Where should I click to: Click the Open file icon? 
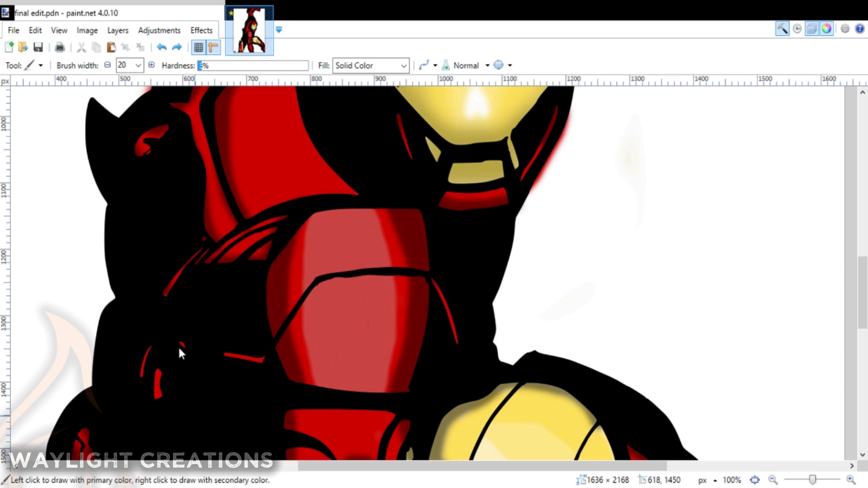(x=23, y=47)
